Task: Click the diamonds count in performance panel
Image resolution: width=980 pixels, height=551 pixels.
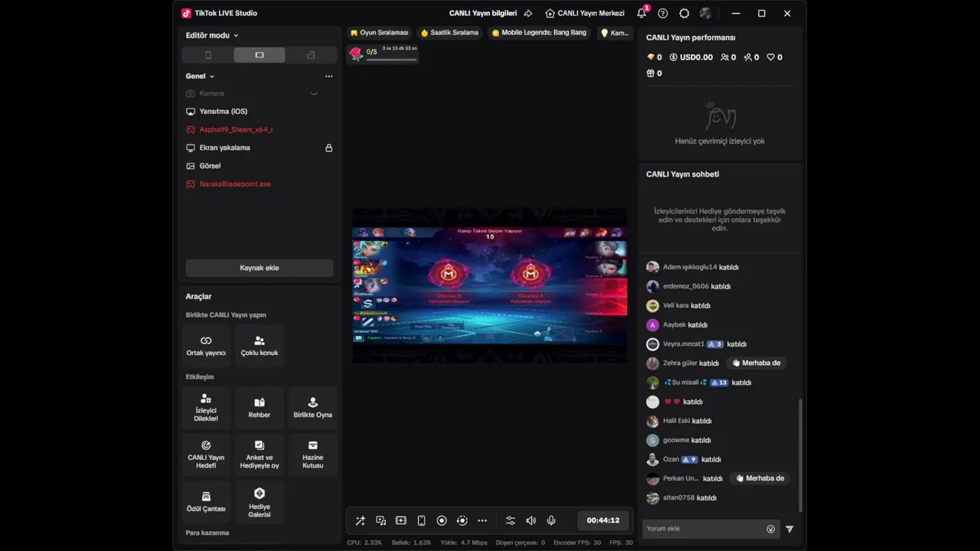Action: click(655, 57)
